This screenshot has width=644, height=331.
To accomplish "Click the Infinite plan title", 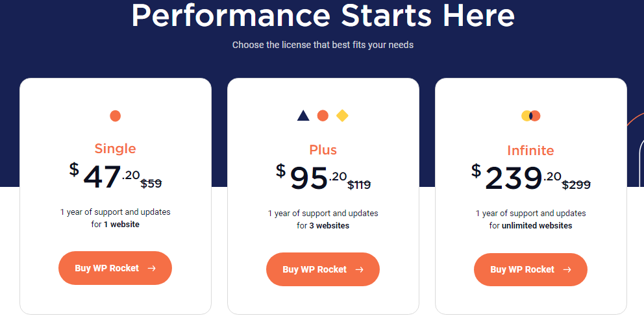I will (530, 151).
